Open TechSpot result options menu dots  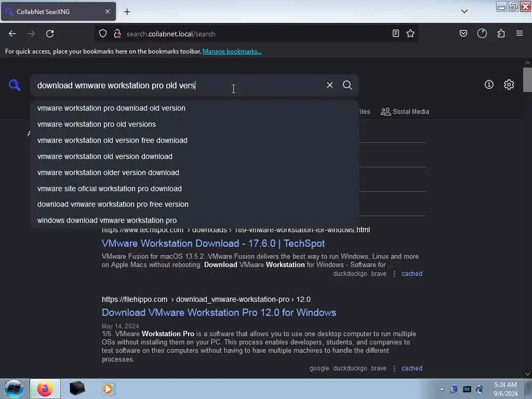pos(394,274)
